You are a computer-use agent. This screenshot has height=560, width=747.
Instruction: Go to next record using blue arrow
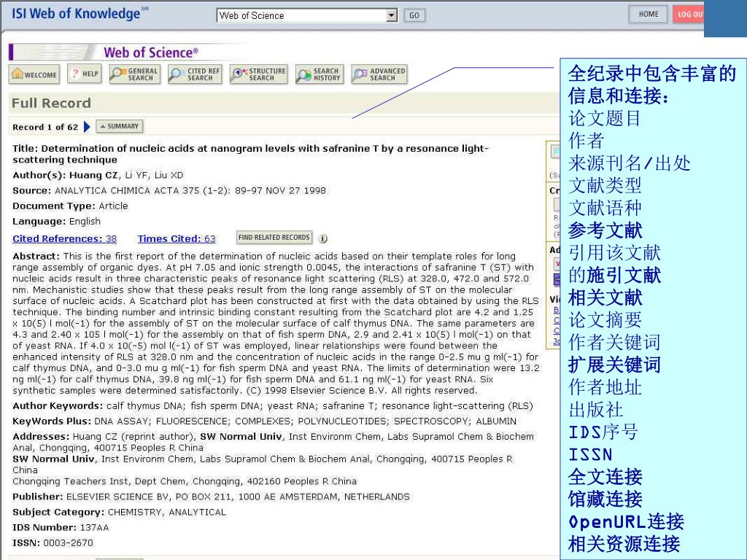[x=88, y=127]
